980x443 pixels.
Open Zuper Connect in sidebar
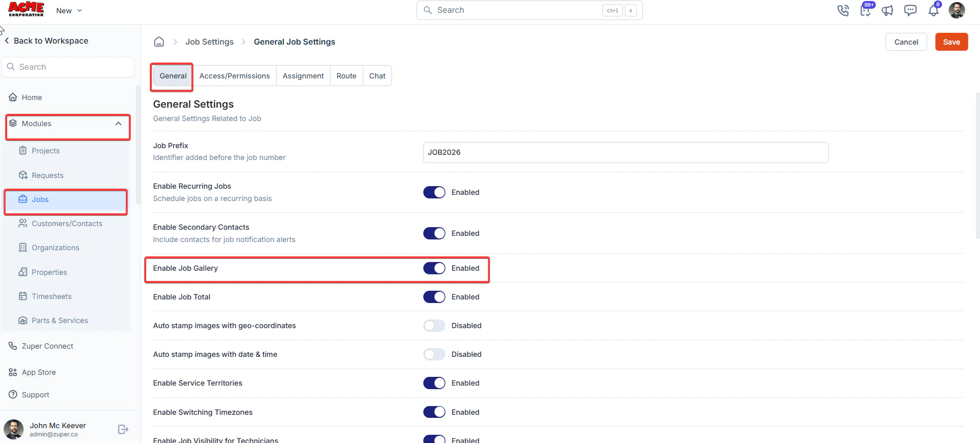point(47,346)
